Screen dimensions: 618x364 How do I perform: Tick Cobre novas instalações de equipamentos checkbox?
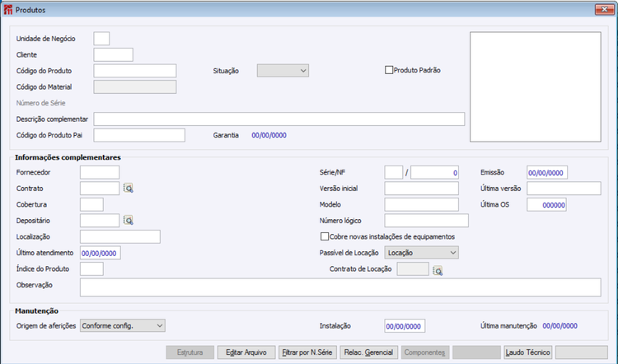click(x=325, y=236)
